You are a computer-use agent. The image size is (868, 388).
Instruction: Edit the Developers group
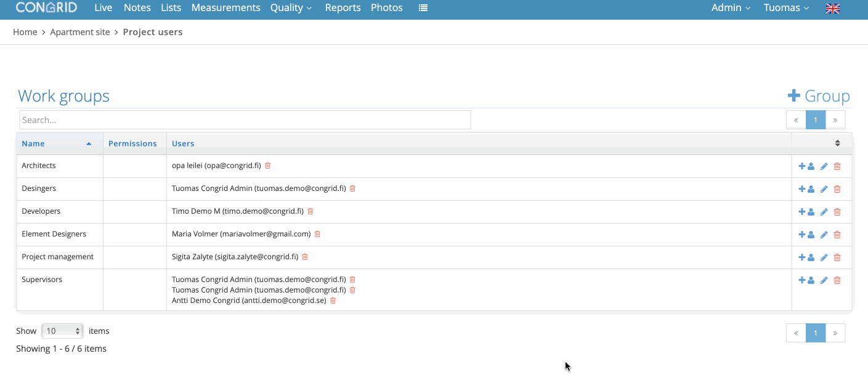824,212
